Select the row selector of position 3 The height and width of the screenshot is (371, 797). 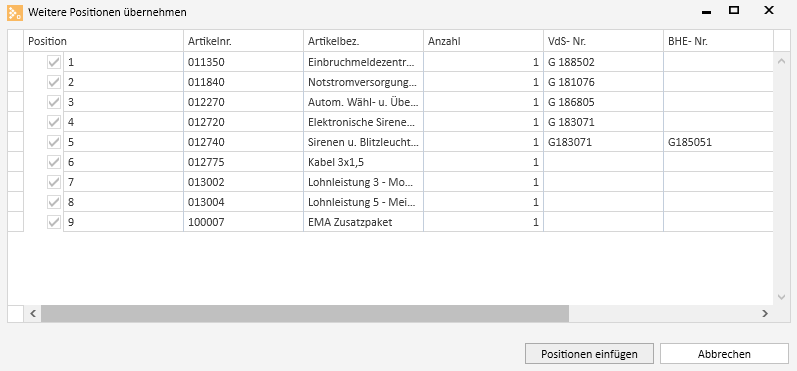pyautogui.click(x=15, y=102)
